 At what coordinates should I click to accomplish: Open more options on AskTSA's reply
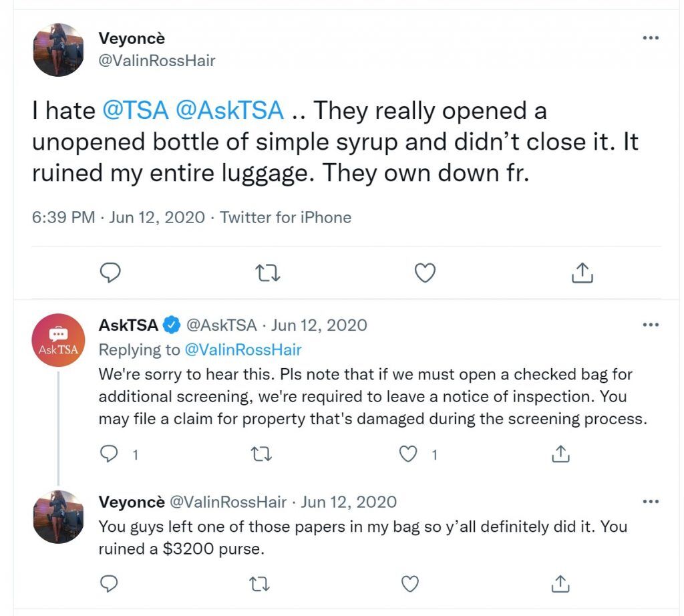(x=651, y=325)
